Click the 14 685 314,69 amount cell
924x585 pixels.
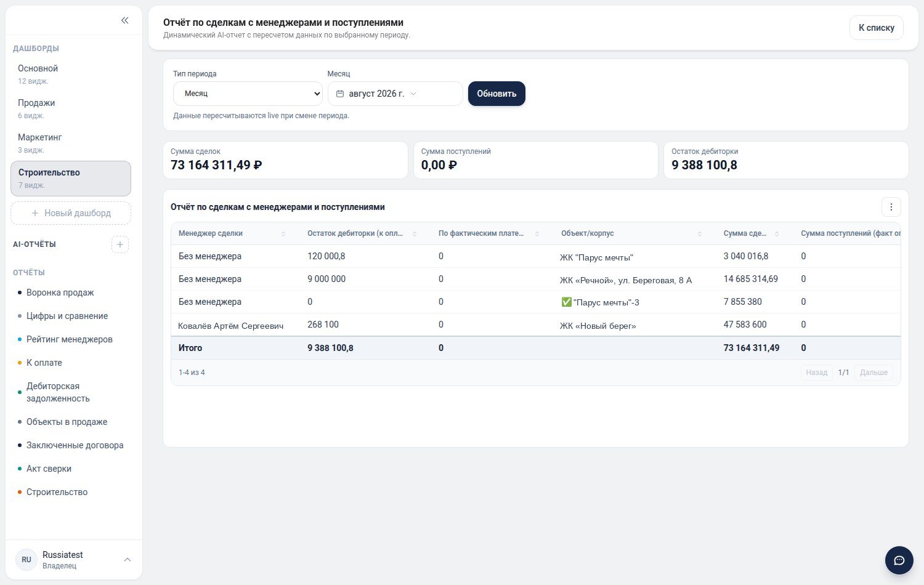tap(751, 279)
